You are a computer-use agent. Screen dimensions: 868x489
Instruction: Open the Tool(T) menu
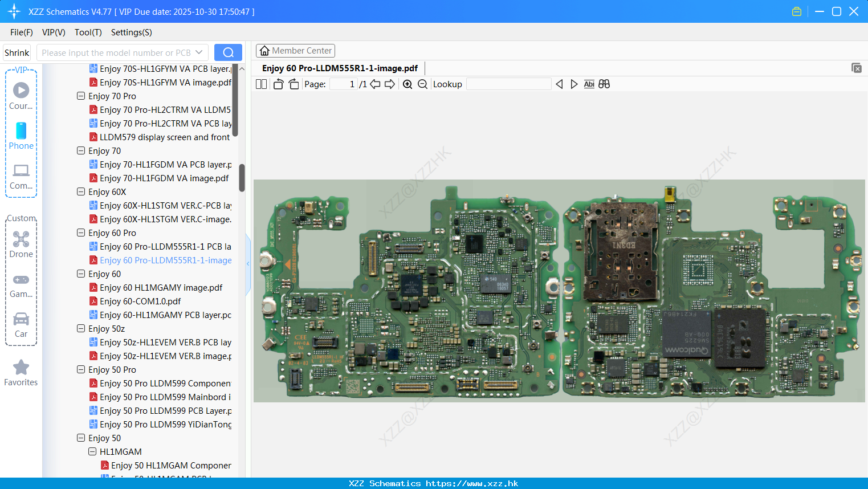pos(88,32)
